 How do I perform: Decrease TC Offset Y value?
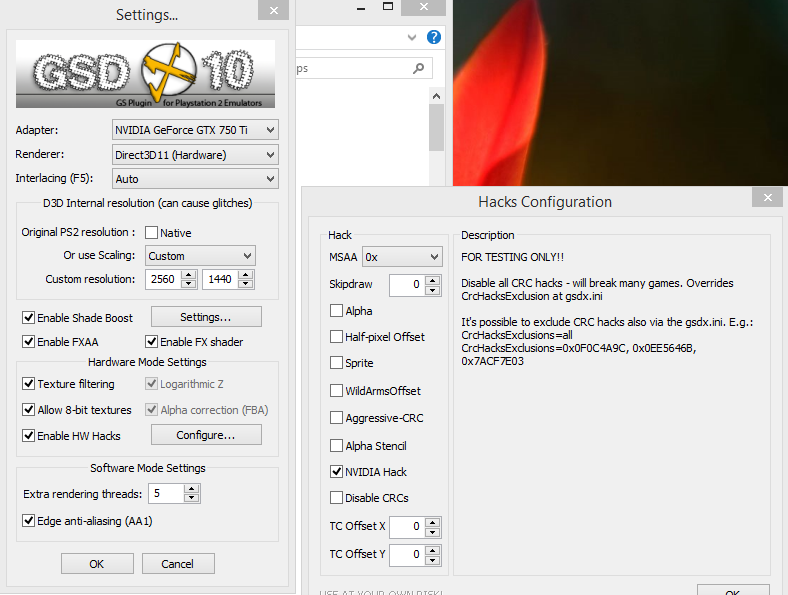[x=433, y=559]
